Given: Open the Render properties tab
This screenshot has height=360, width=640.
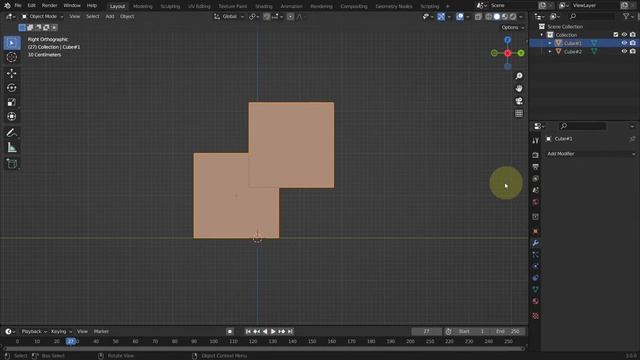Looking at the screenshot, I should click(536, 155).
